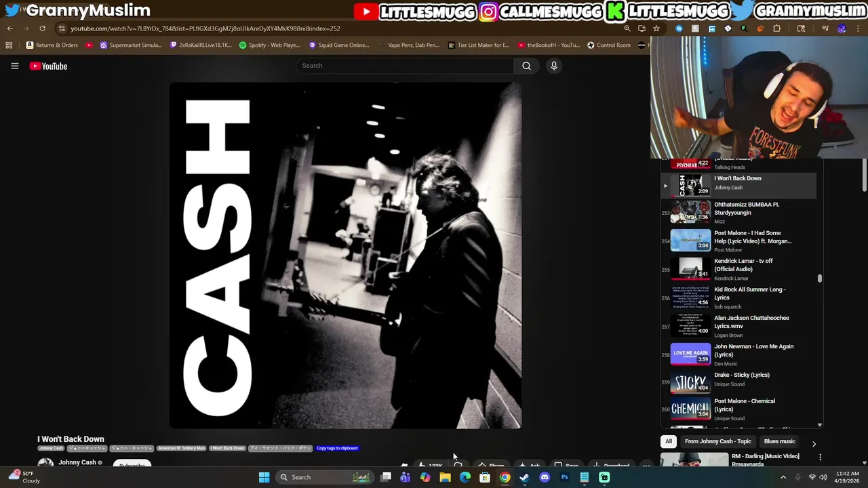The width and height of the screenshot is (868, 488).
Task: Click the American III: Solitary Man tag
Action: tap(182, 448)
